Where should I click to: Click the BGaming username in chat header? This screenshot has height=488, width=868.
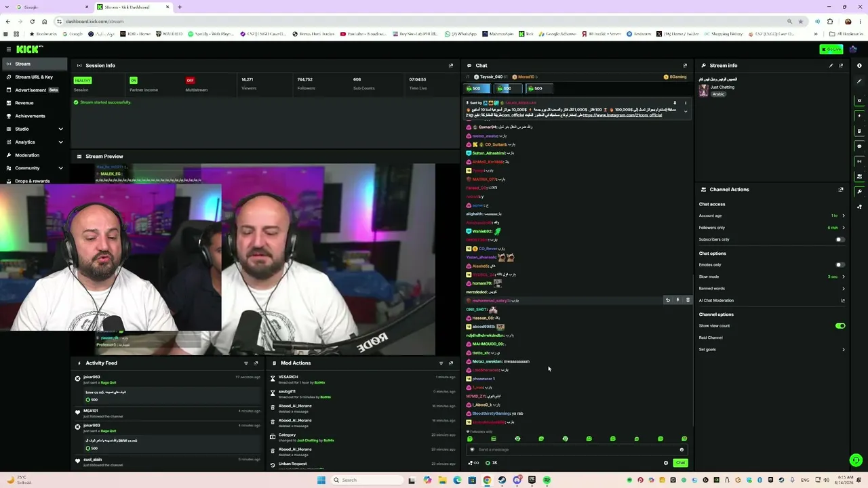tap(678, 77)
